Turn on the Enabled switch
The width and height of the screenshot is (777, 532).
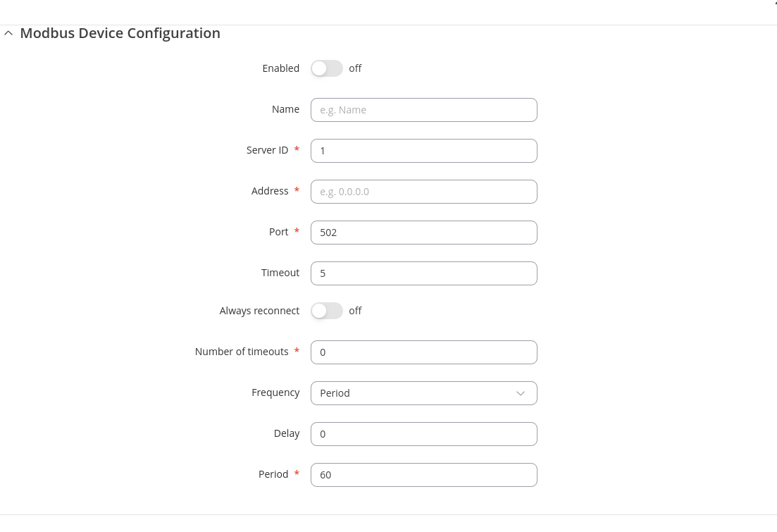(x=326, y=68)
